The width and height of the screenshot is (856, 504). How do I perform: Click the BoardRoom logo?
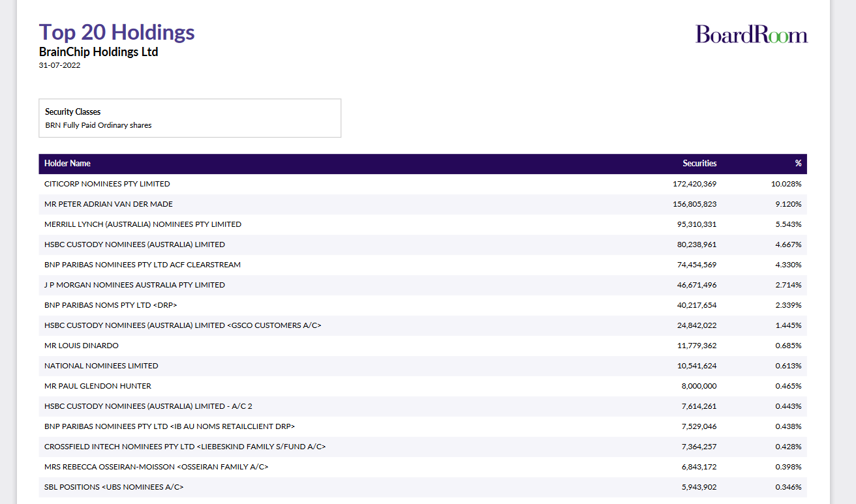click(752, 34)
